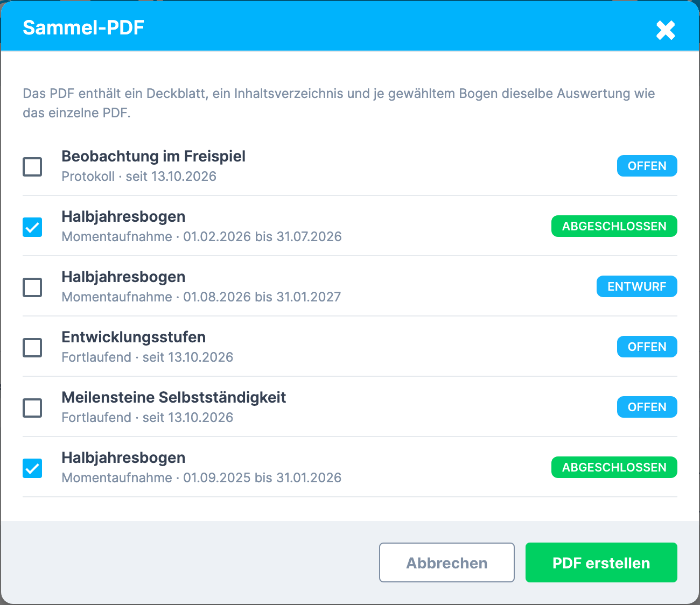Close the Sammel-PDF dialog with the X

[x=666, y=30]
